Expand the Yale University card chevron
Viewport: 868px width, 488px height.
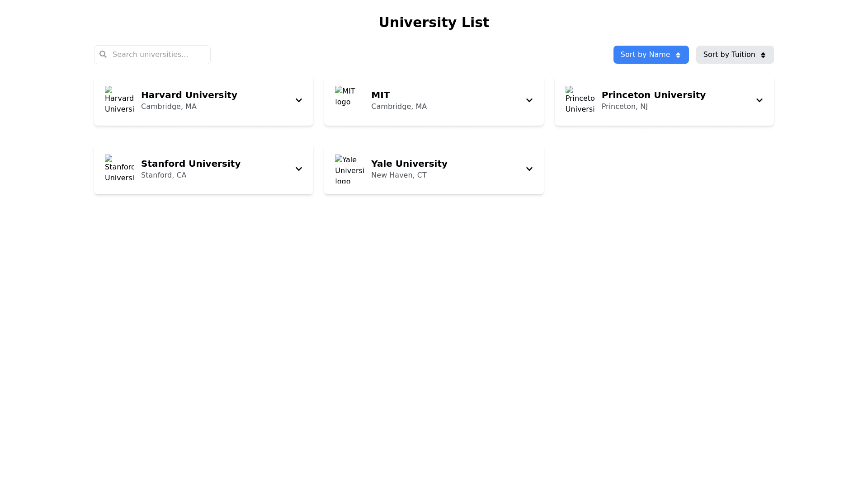click(529, 169)
